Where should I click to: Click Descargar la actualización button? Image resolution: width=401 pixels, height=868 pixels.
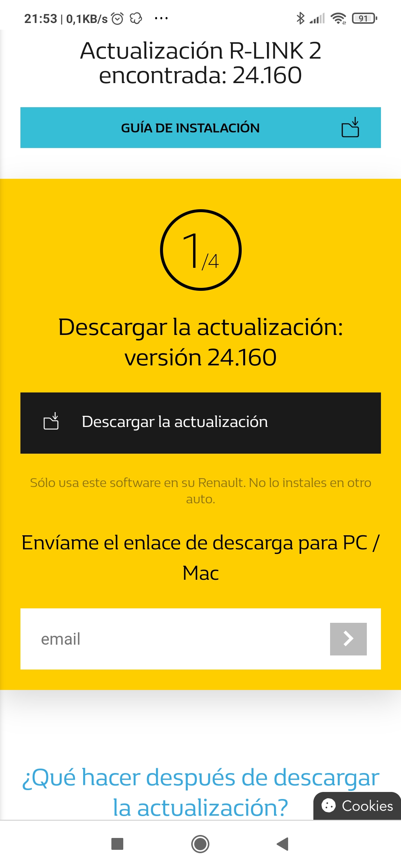click(200, 423)
